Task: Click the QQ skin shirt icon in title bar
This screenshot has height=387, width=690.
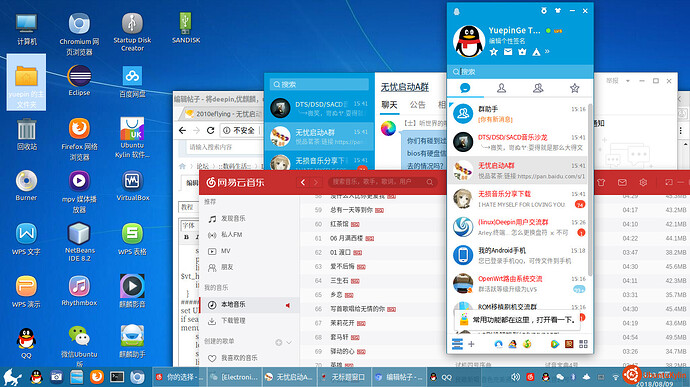Action: coord(558,11)
